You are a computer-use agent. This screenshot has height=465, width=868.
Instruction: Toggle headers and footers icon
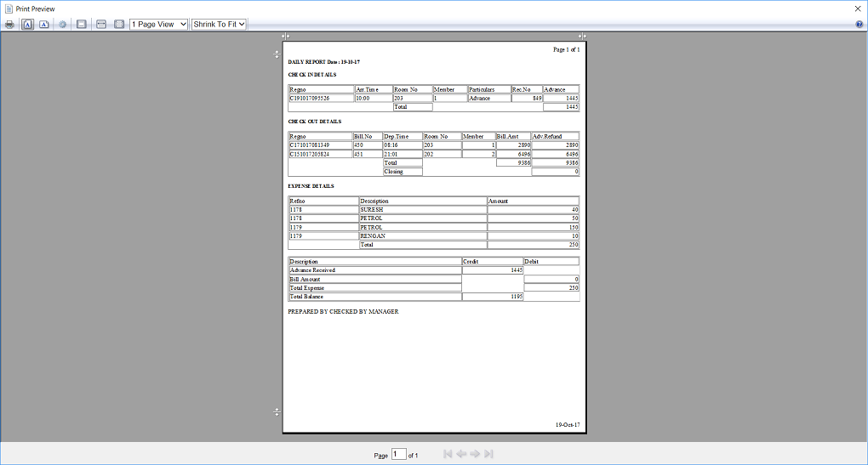pos(81,25)
